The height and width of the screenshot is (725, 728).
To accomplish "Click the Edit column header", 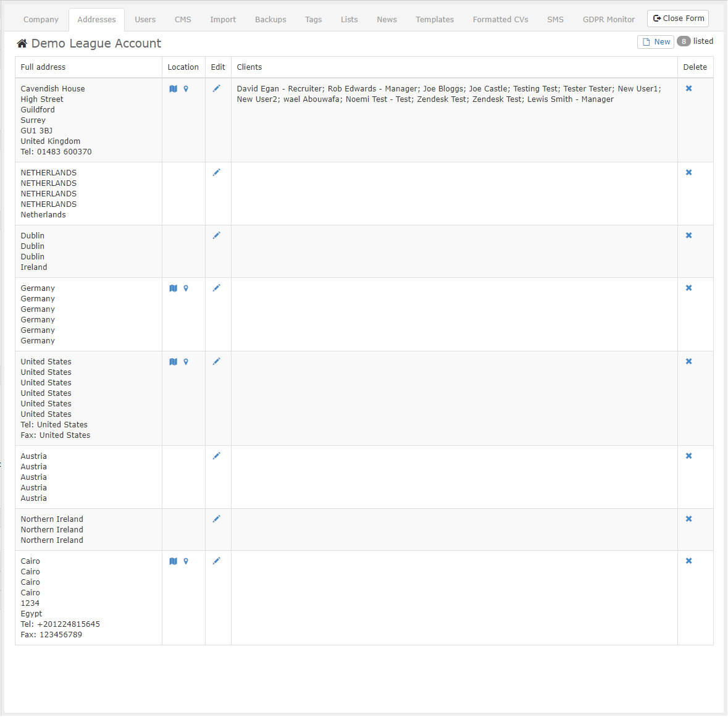I will pyautogui.click(x=218, y=67).
